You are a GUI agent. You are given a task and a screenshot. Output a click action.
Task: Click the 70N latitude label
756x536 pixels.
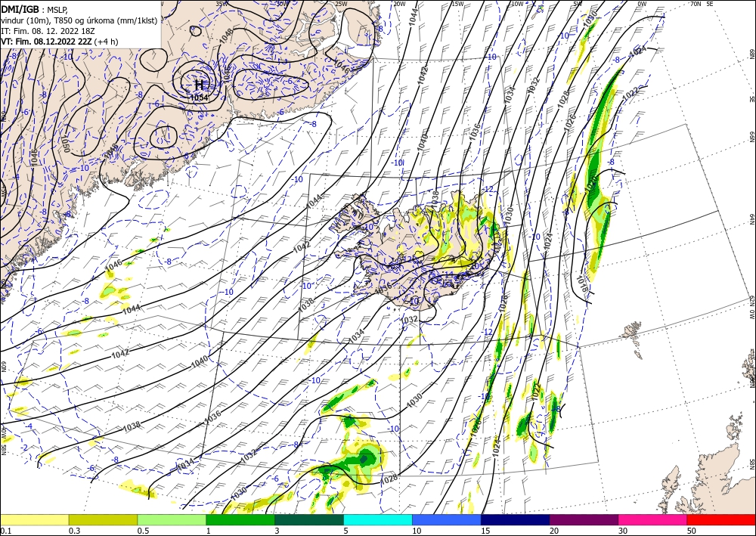(x=696, y=3)
